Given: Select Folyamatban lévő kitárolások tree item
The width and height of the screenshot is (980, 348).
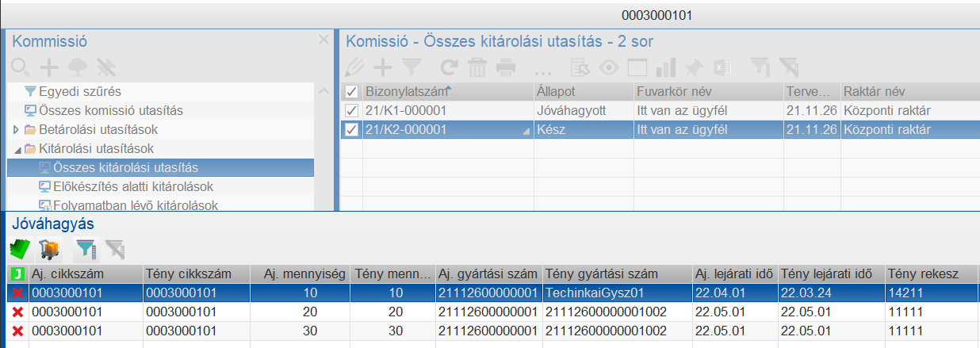Looking at the screenshot, I should [x=136, y=205].
